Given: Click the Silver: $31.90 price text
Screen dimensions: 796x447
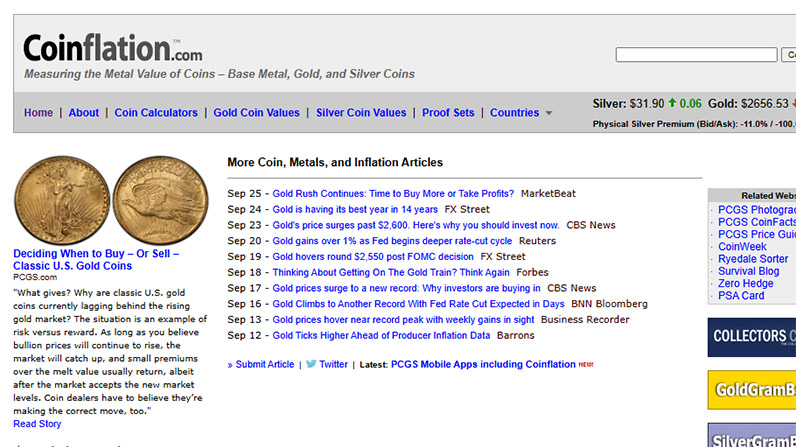Looking at the screenshot, I should pos(628,104).
